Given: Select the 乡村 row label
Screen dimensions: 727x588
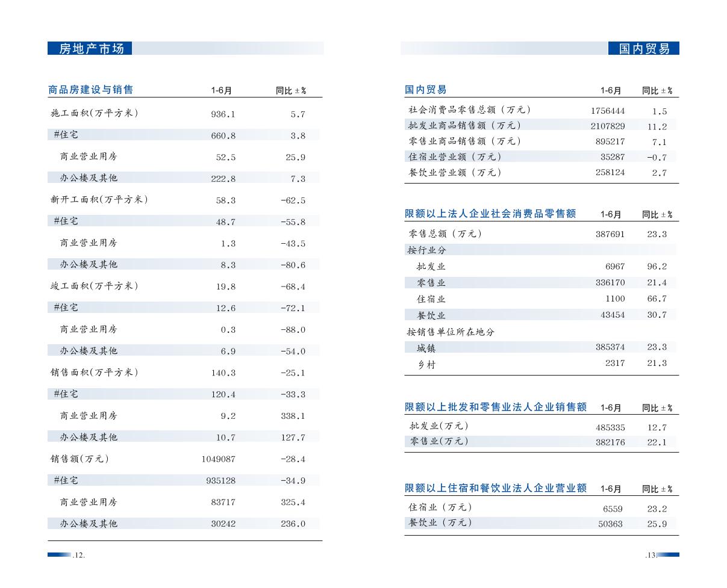Looking at the screenshot, I should [x=426, y=364].
